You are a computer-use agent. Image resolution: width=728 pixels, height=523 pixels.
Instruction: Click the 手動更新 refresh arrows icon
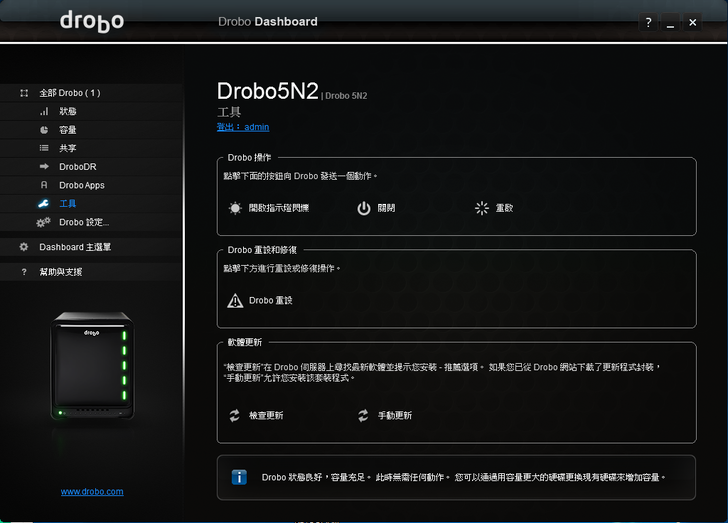tap(363, 415)
